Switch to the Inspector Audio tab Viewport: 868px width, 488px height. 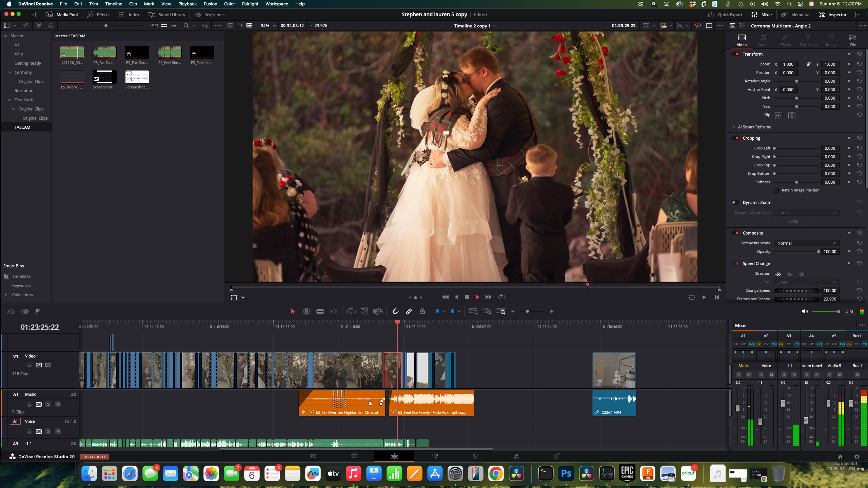coord(763,40)
